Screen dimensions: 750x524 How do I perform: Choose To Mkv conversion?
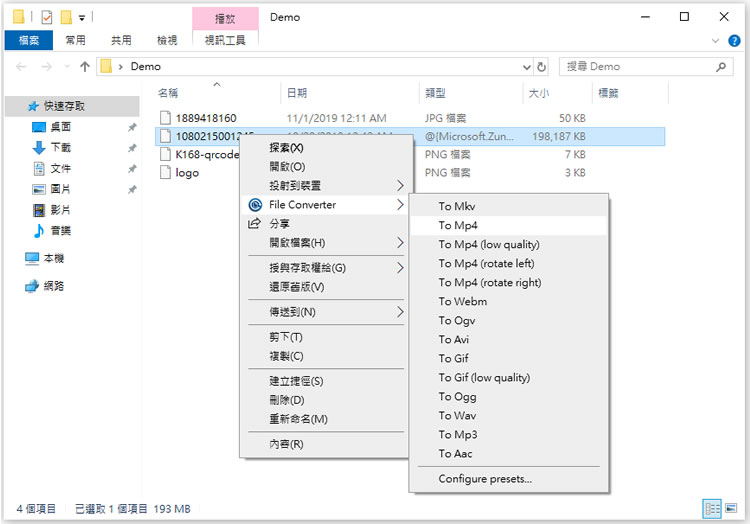tap(509, 206)
